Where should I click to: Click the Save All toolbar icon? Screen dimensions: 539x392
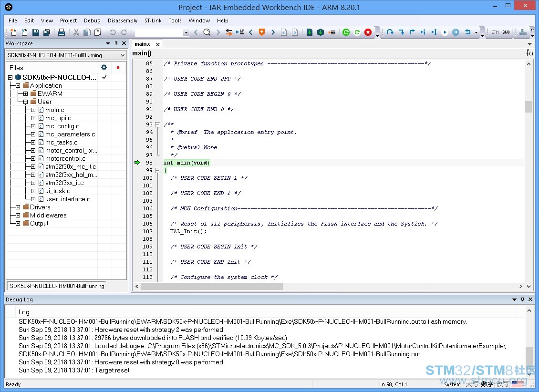[x=46, y=32]
